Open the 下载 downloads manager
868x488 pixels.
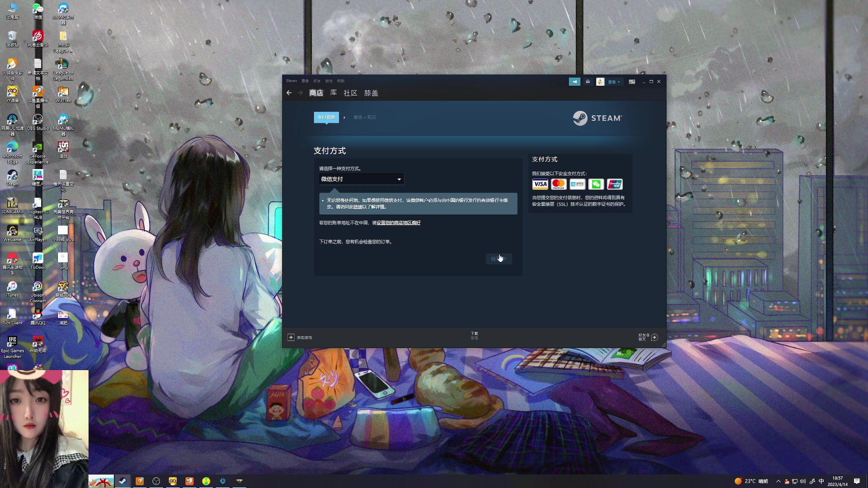click(474, 335)
